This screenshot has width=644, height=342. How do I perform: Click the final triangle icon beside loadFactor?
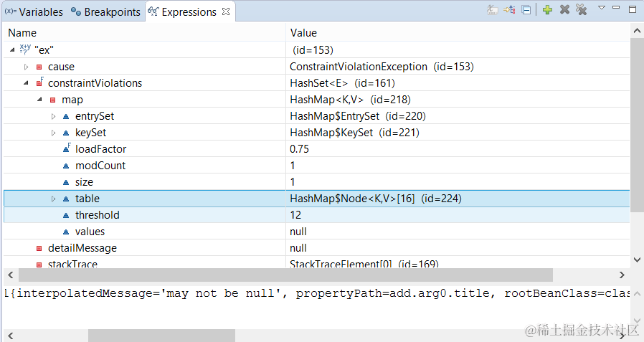click(x=67, y=148)
